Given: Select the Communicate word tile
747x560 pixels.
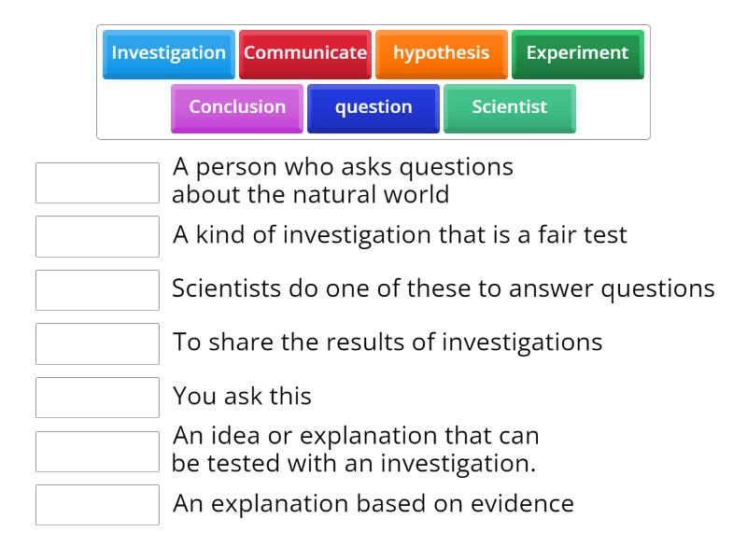Looking at the screenshot, I should (x=305, y=53).
